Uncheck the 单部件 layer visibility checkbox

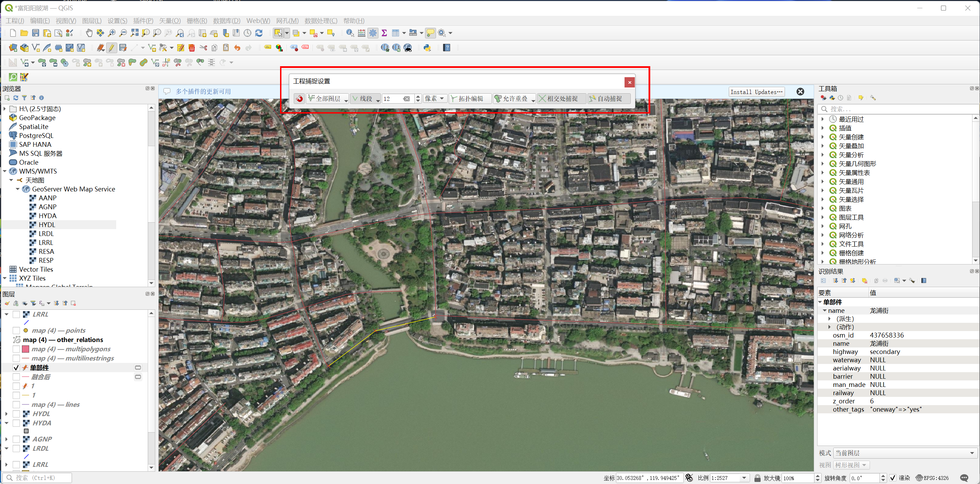[16, 368]
